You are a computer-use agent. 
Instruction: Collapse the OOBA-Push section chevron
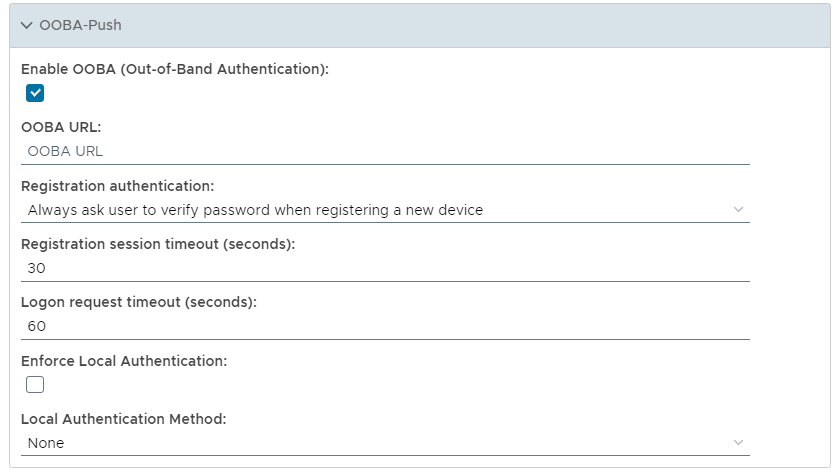[x=27, y=25]
